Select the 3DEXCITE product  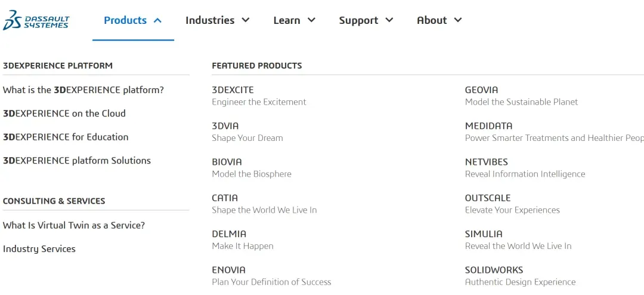click(233, 90)
